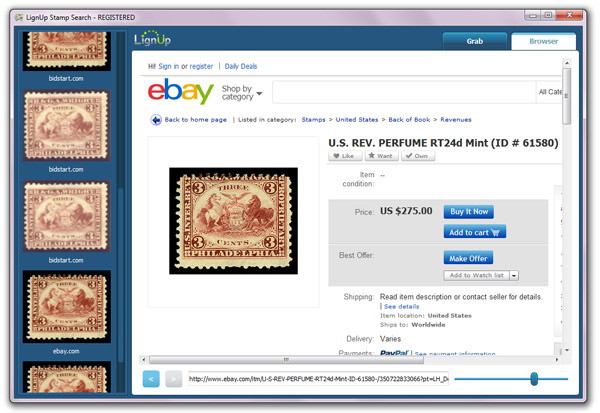Image resolution: width=600 pixels, height=413 pixels.
Task: Switch to the Browser tab
Action: click(543, 41)
